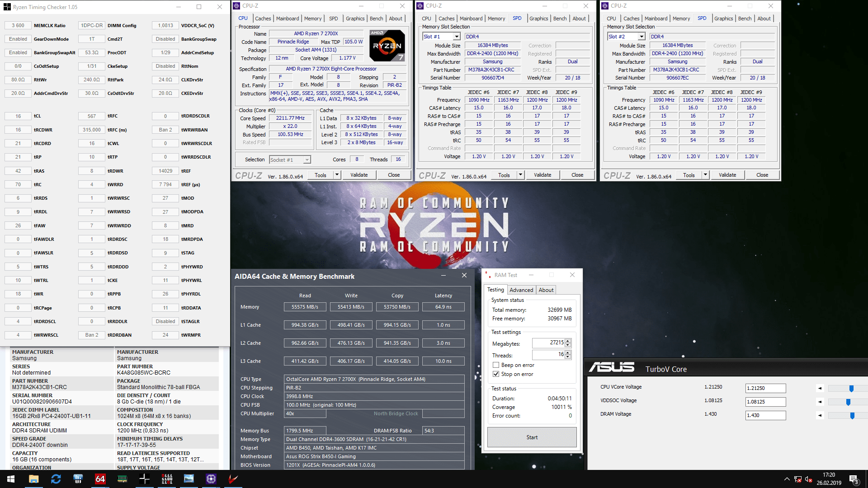Open the disconnected network tray icon
868x488 pixels.
point(798,479)
